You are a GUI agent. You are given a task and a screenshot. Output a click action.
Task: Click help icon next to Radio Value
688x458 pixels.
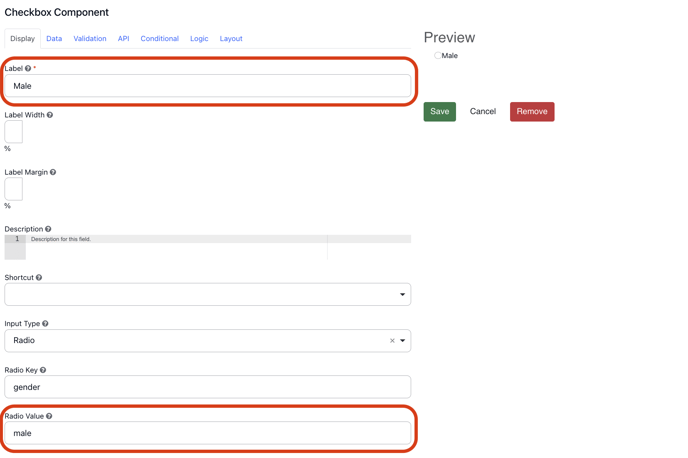pos(49,416)
